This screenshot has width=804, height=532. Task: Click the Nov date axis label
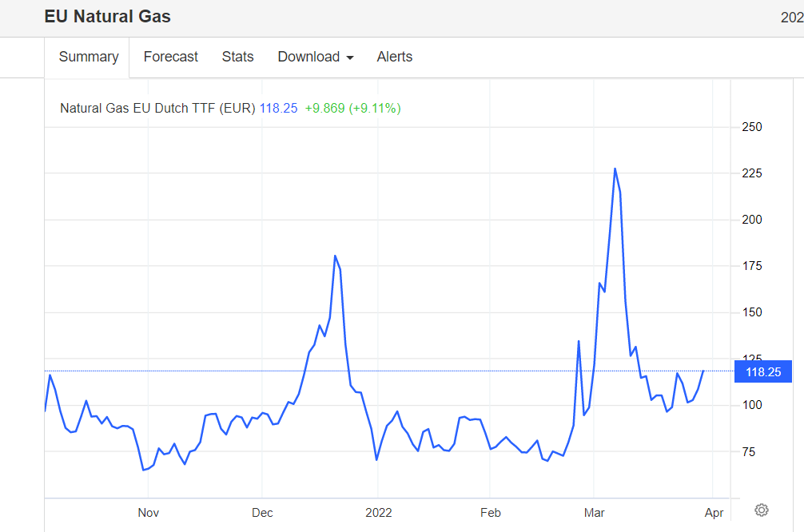(148, 513)
